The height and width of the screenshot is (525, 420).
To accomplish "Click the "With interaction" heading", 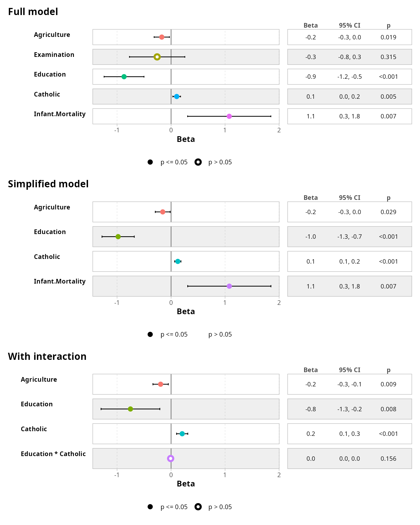I will [x=47, y=357].
